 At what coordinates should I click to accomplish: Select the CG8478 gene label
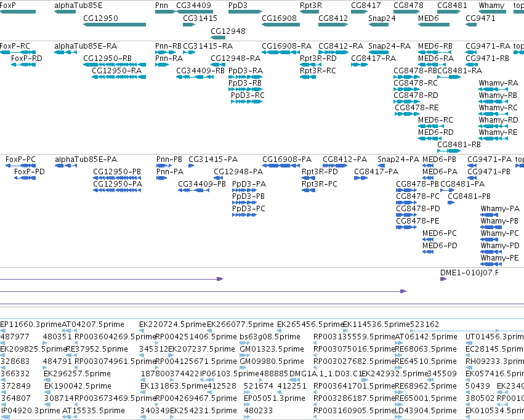pyautogui.click(x=408, y=6)
